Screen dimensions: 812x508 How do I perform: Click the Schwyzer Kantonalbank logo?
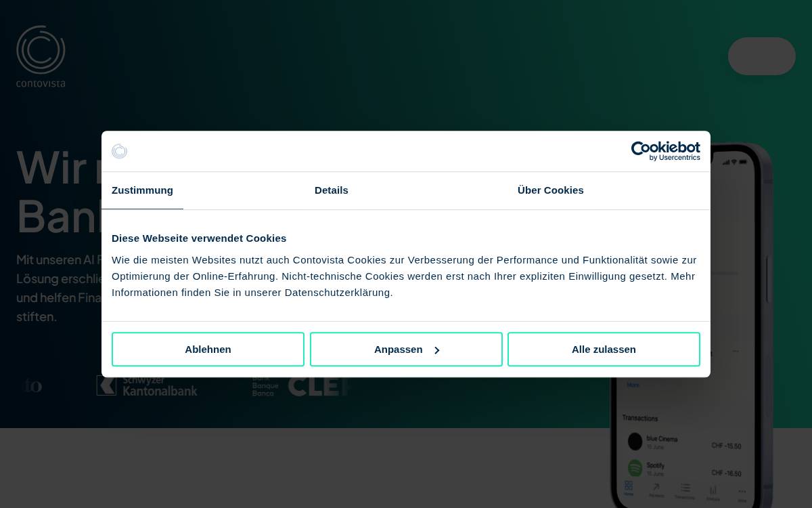coord(147,385)
